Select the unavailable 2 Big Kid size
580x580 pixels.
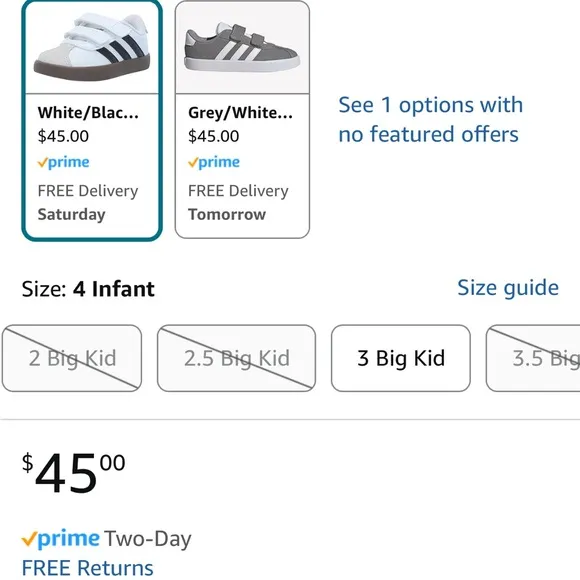click(x=72, y=358)
